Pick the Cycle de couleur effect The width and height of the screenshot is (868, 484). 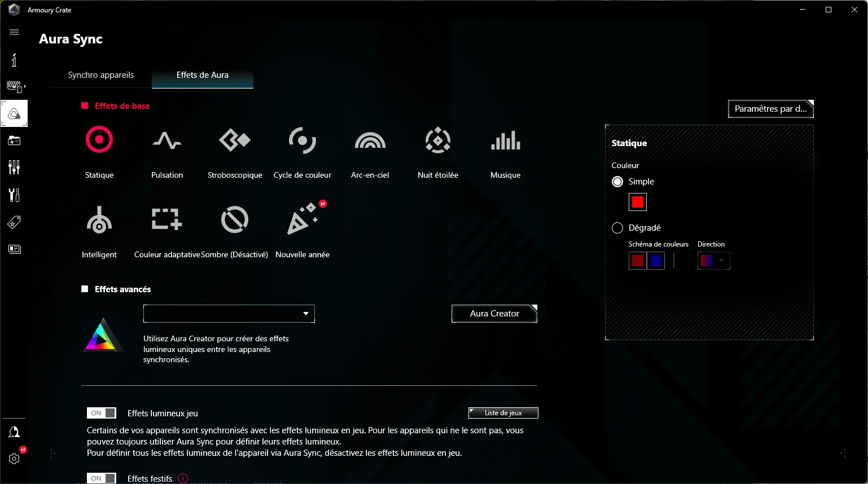pyautogui.click(x=303, y=140)
